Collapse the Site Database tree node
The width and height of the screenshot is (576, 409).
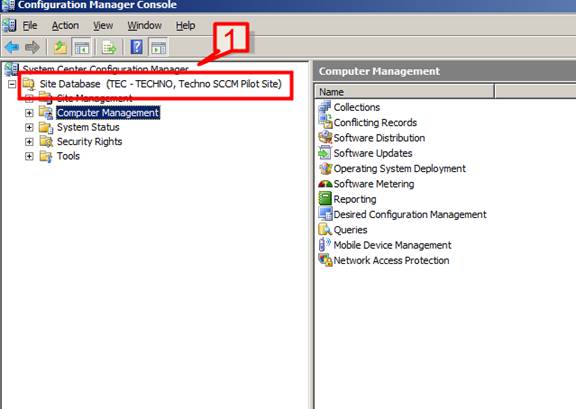(12, 84)
